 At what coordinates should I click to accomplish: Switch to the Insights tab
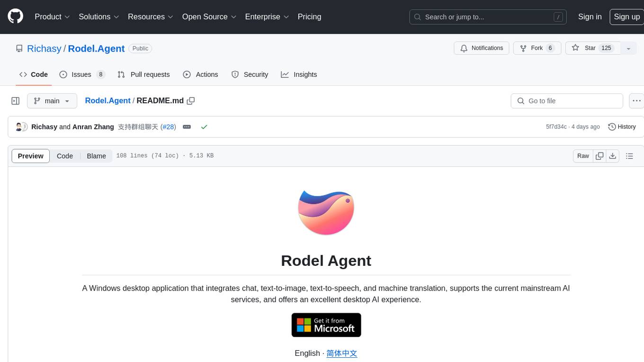click(x=299, y=74)
